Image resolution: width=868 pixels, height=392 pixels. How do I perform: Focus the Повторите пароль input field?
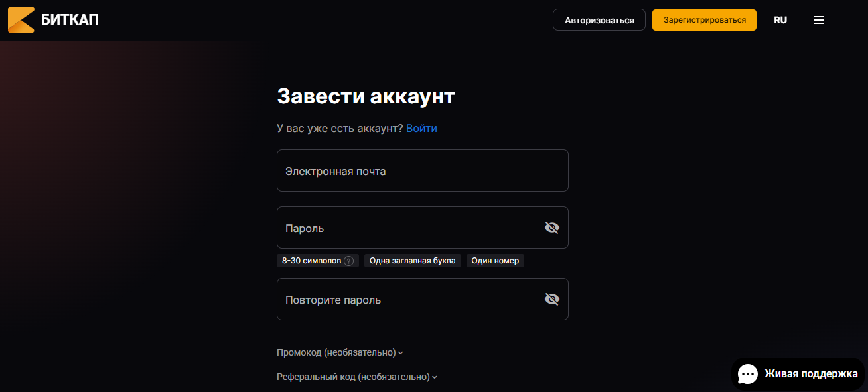tap(422, 299)
